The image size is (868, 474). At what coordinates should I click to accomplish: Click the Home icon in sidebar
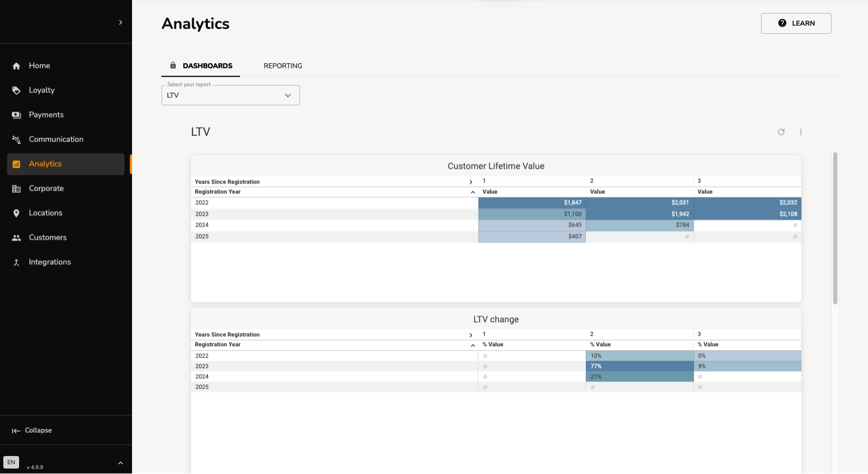pyautogui.click(x=16, y=66)
